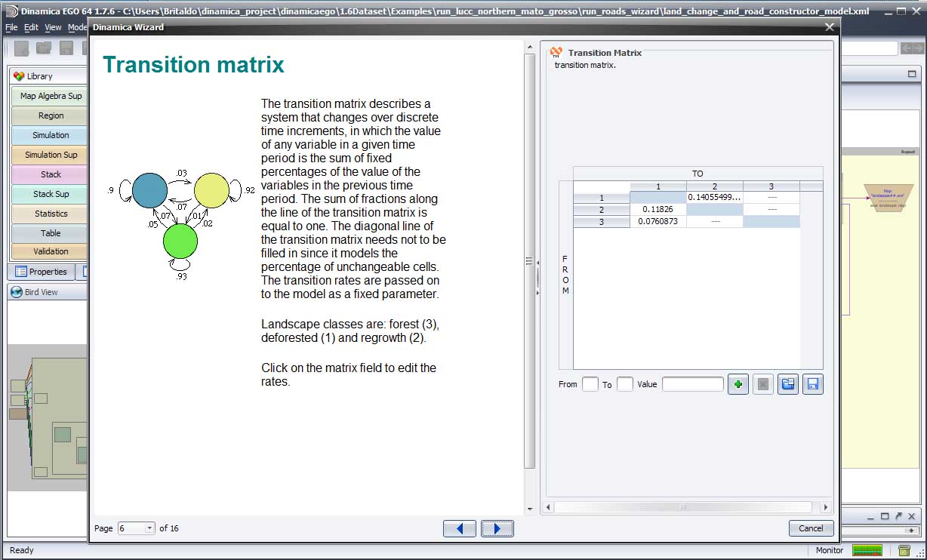Click scroll right arrow of matrix panel
Viewport: 927px width, 560px height.
[825, 507]
